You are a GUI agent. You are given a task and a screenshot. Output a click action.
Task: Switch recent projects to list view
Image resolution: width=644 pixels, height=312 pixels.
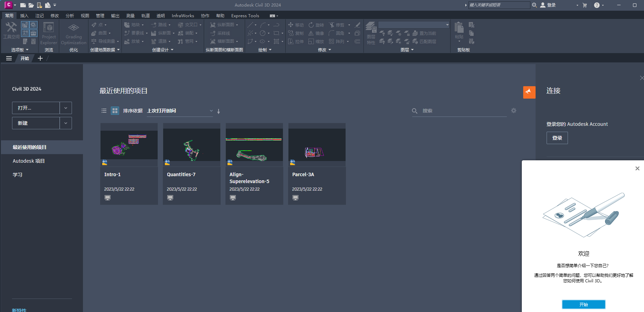(104, 111)
